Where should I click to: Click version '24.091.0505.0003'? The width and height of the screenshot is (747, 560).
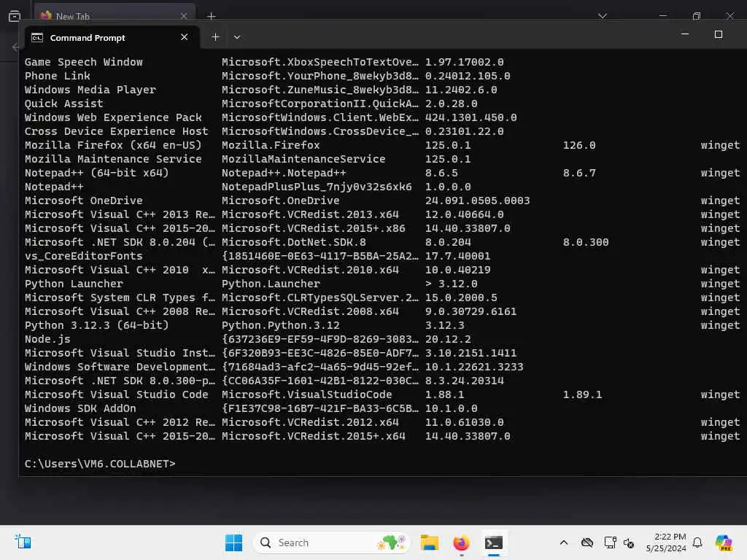tap(477, 200)
